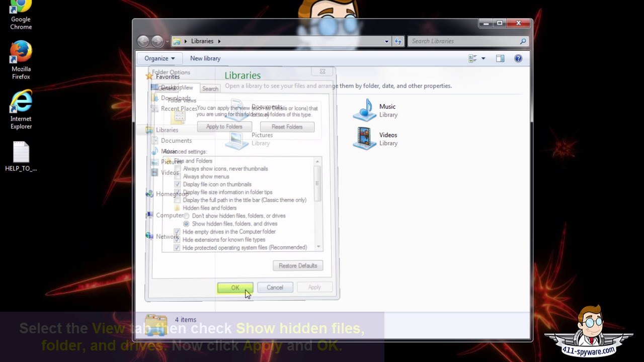Image resolution: width=644 pixels, height=362 pixels.
Task: Show the preview pane
Action: pos(500,59)
